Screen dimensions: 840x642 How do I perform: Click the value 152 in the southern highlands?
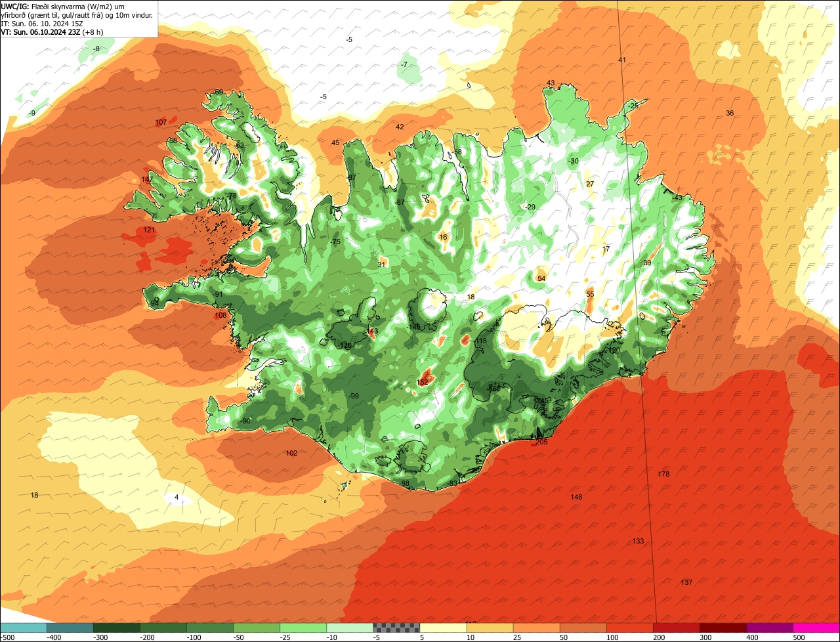(423, 382)
